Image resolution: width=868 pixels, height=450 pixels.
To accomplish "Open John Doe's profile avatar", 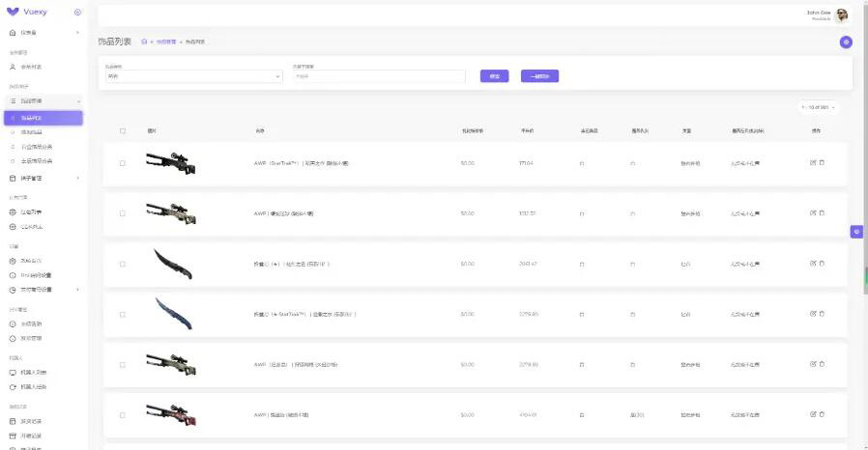I will 842,14.
